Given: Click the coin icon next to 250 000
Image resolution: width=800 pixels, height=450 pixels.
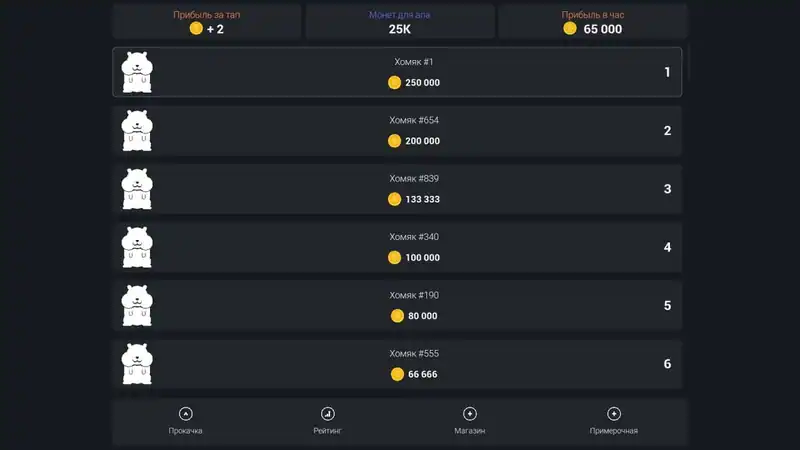Looking at the screenshot, I should coord(394,83).
